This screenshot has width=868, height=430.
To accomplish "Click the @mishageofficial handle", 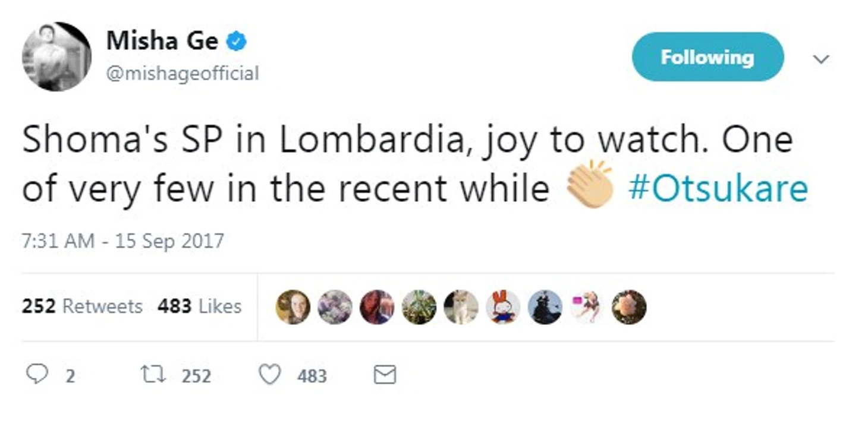I will pos(183,74).
